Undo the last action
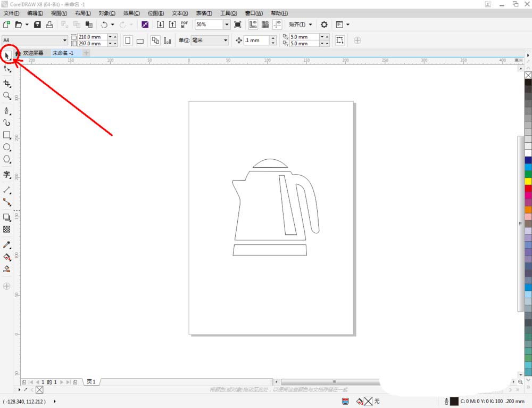Screen dimensions: 532x408 pos(104,25)
